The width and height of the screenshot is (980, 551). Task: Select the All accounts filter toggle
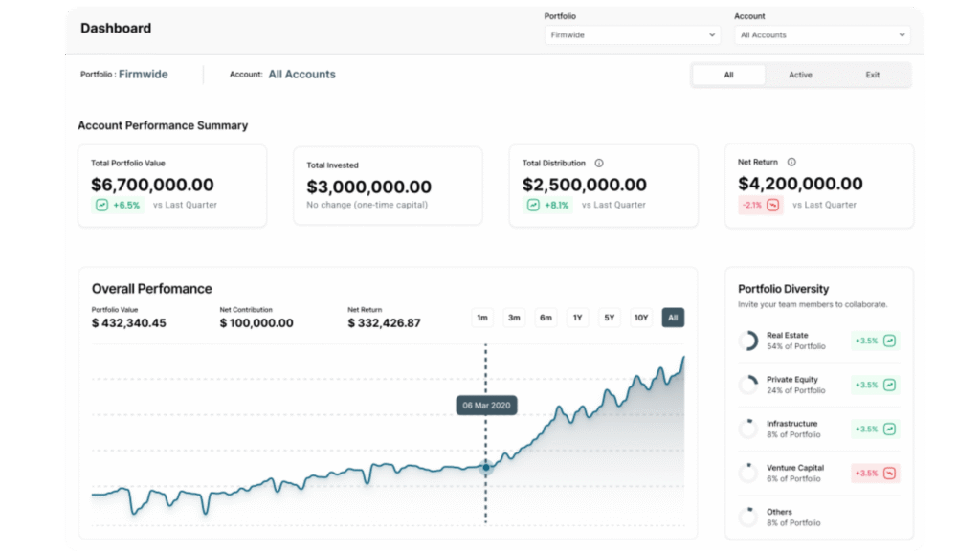pos(729,74)
